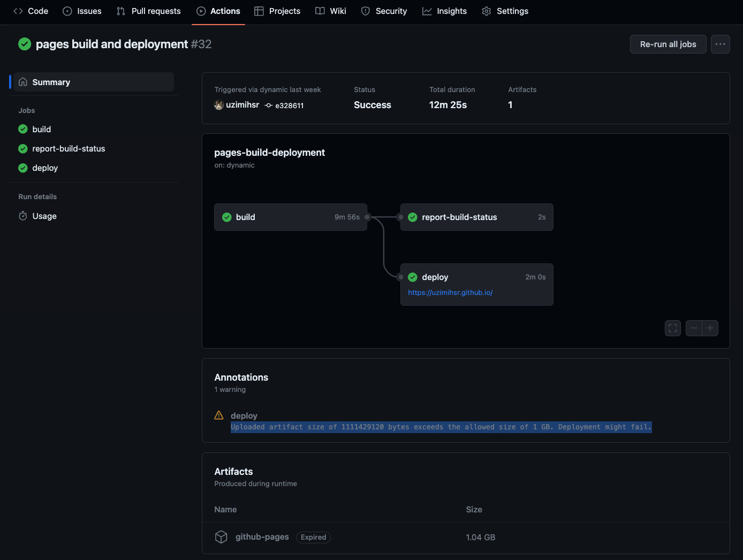Click green check on build graph node
This screenshot has width=743, height=560.
tap(227, 217)
